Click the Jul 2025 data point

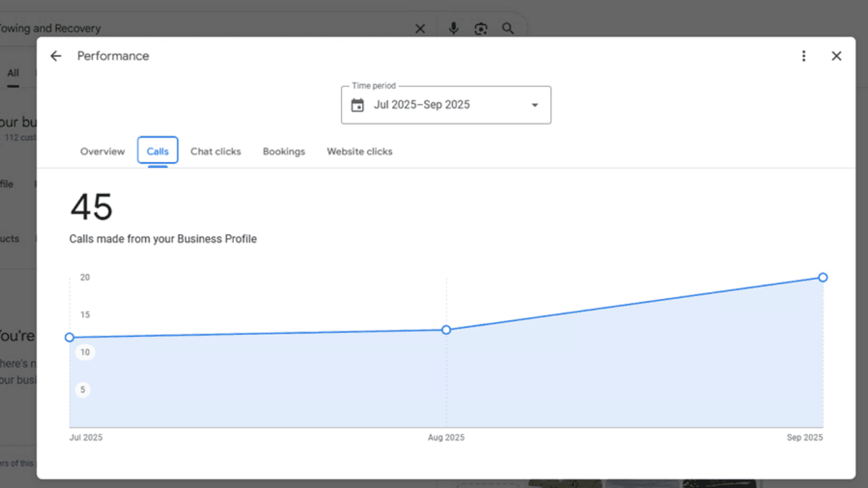70,338
